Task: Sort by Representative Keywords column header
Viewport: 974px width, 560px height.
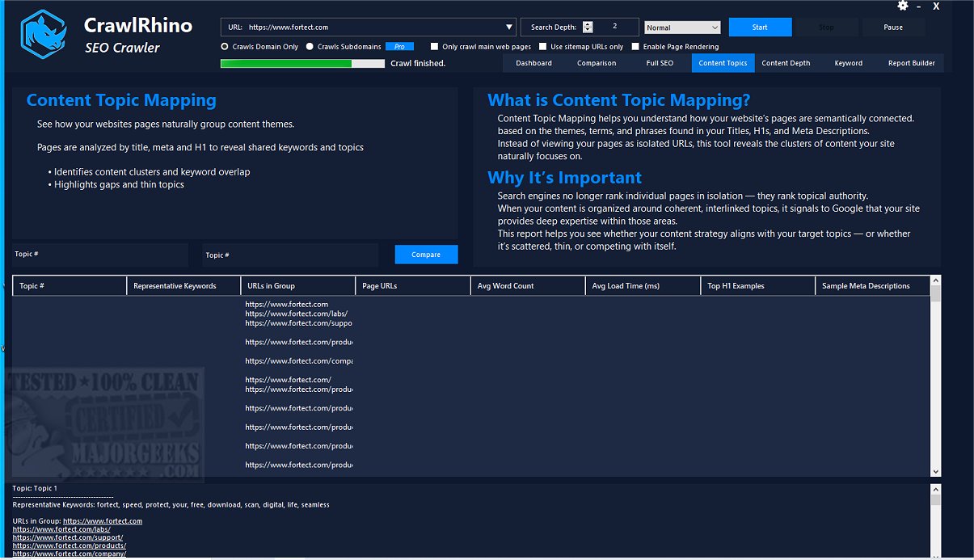Action: coord(183,285)
